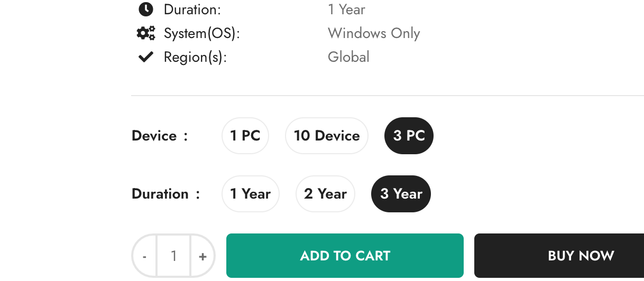The image size is (644, 281).
Task: Click the 1 Year duration spec value
Action: pos(346,10)
